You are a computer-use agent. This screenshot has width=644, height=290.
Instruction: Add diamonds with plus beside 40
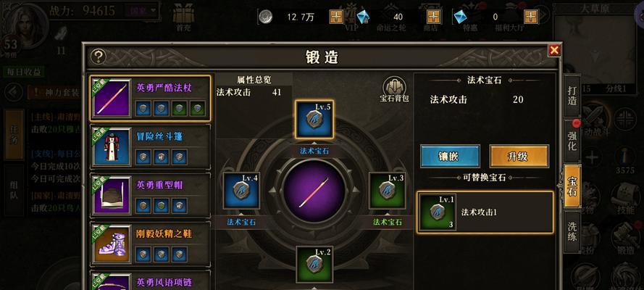433,17
